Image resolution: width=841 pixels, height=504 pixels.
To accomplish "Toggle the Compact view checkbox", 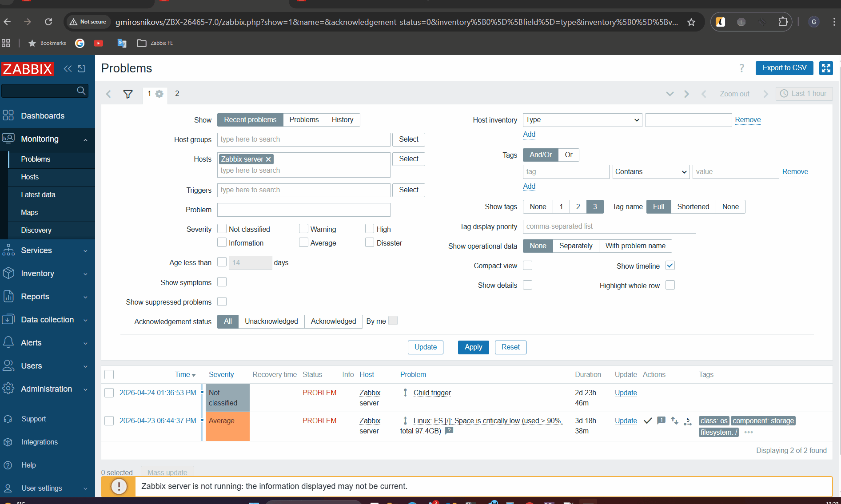I will pyautogui.click(x=527, y=266).
